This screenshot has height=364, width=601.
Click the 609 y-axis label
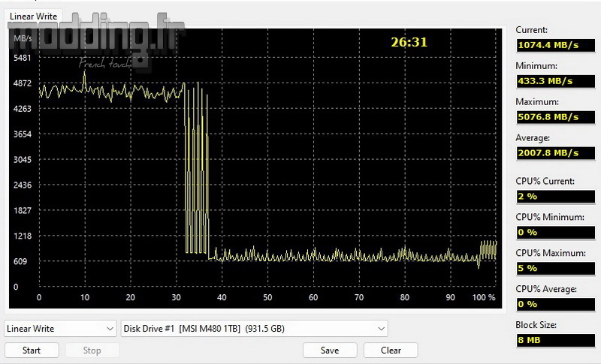click(20, 261)
